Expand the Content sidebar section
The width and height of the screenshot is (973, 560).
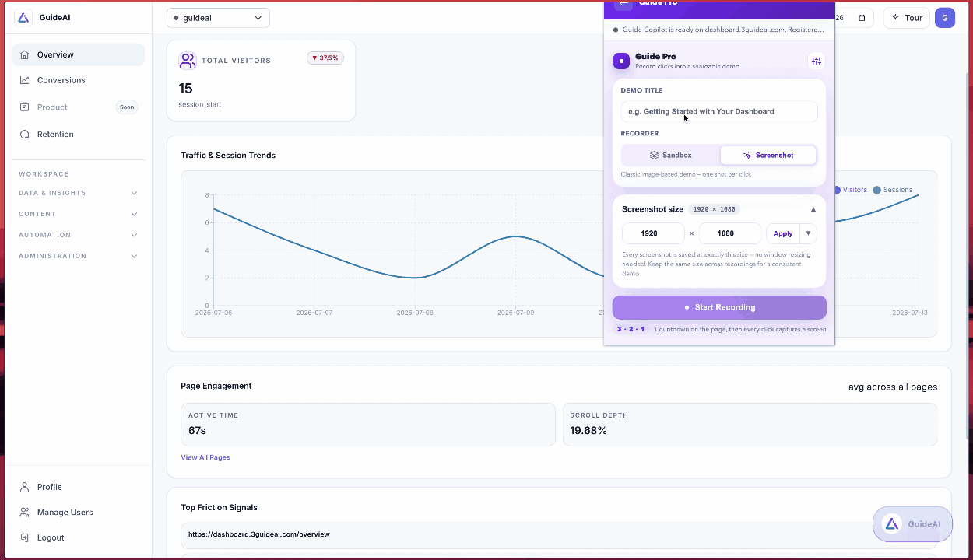[x=78, y=214]
